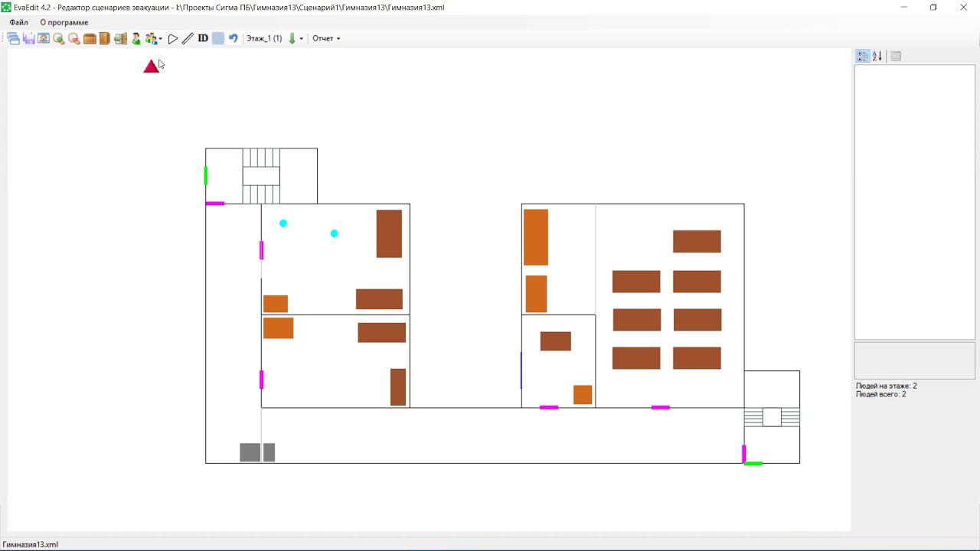Image resolution: width=980 pixels, height=551 pixels.
Task: Select the zoom out magnifier icon
Action: (74, 38)
